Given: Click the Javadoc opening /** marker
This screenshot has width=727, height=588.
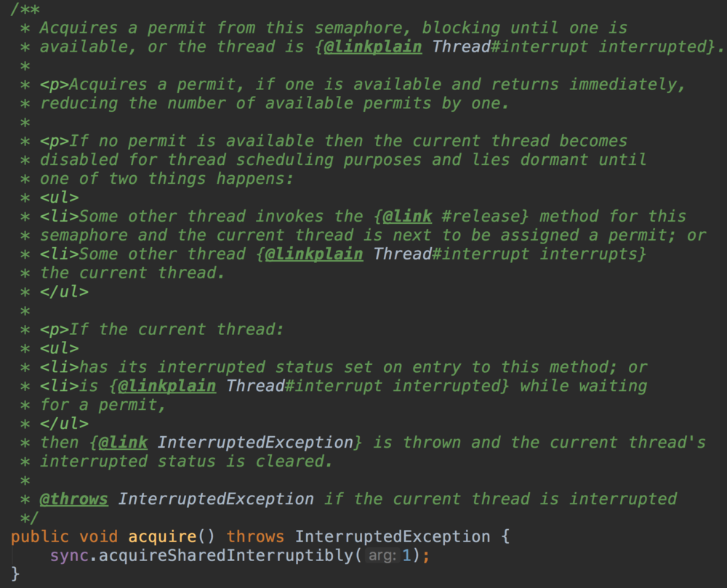Looking at the screenshot, I should 25,9.
